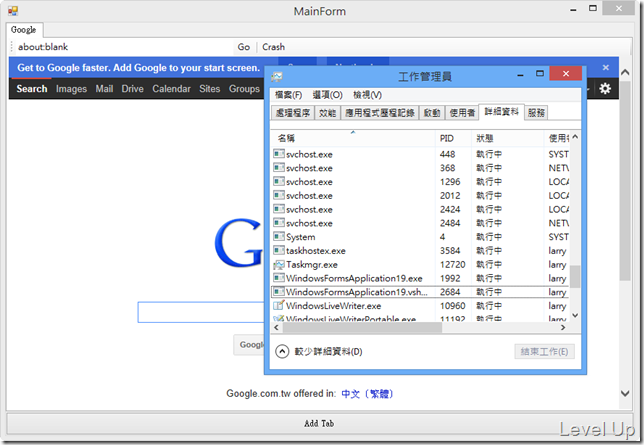Click the System process icon
This screenshot has width=644, height=445.
pyautogui.click(x=279, y=237)
